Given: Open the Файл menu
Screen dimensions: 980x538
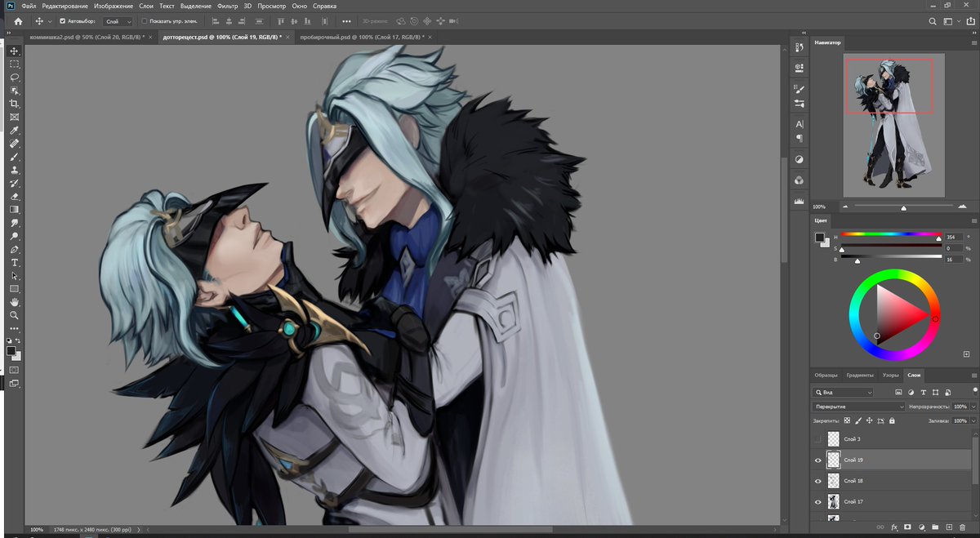Looking at the screenshot, I should point(29,6).
